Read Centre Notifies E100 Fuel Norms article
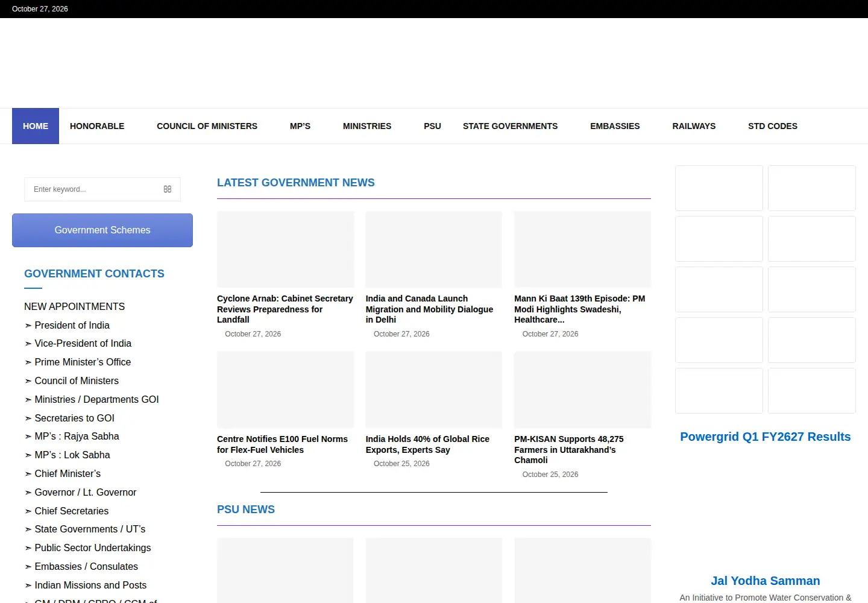Image resolution: width=868 pixels, height=603 pixels. tap(282, 444)
